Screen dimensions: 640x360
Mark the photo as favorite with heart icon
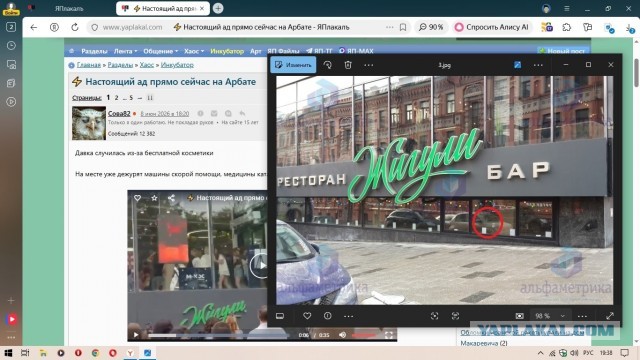(307, 316)
